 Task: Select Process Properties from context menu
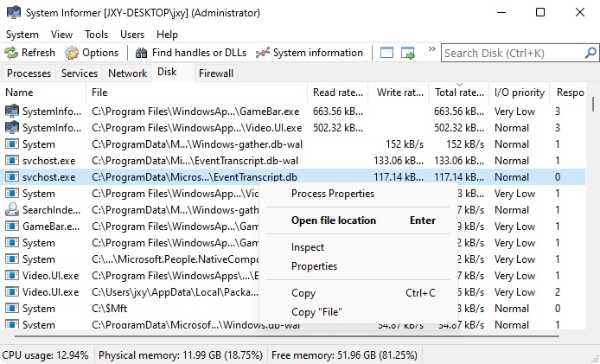click(x=332, y=194)
